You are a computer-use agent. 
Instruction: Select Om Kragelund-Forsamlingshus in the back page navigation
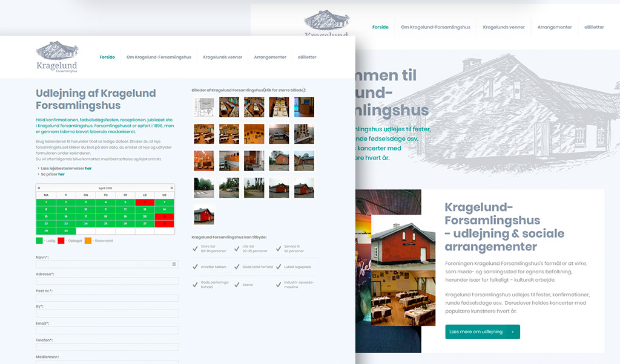pos(436,27)
